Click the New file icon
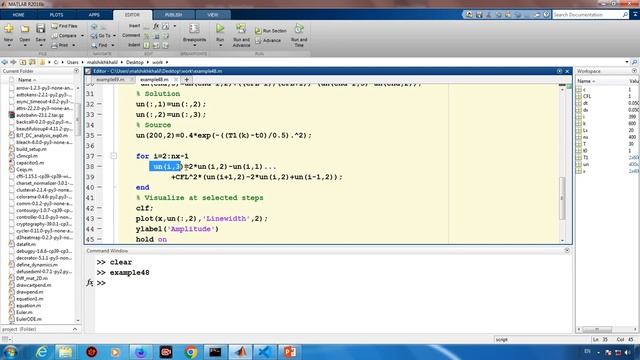640x360 pixels. 9,29
